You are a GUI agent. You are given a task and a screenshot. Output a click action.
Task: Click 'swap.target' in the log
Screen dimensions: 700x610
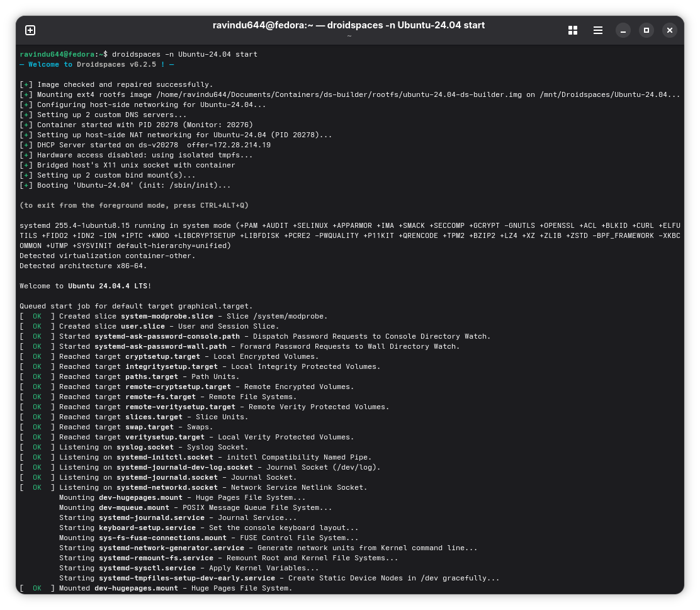pos(150,427)
